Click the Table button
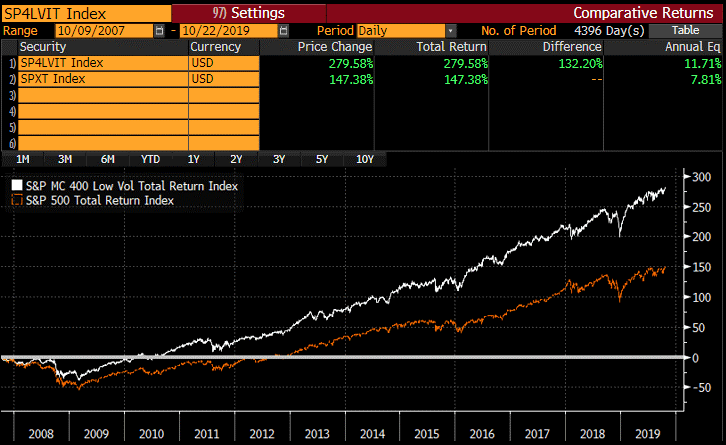The height and width of the screenshot is (445, 726). tap(685, 31)
